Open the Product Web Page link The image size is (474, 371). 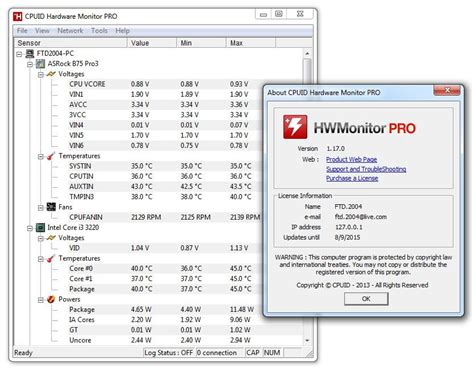(x=351, y=159)
